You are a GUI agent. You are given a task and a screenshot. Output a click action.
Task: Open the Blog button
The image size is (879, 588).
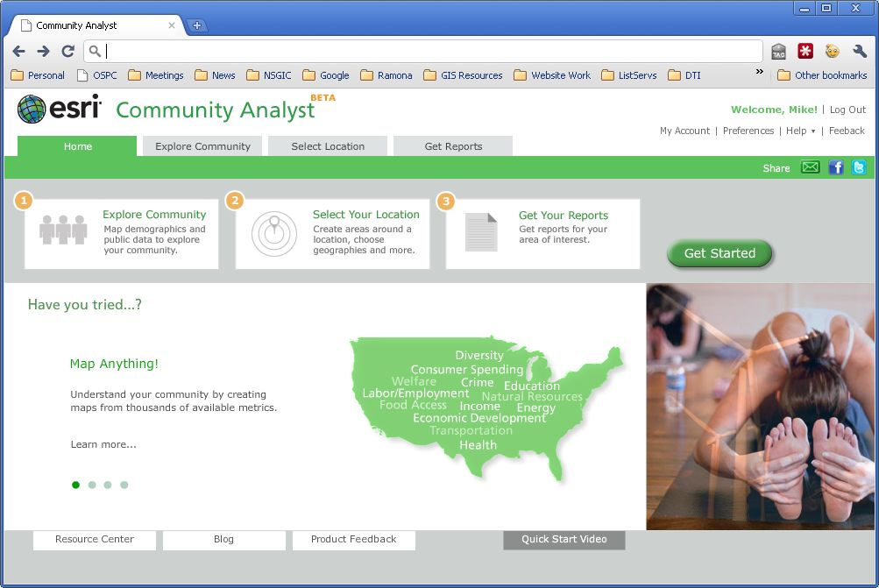[223, 539]
